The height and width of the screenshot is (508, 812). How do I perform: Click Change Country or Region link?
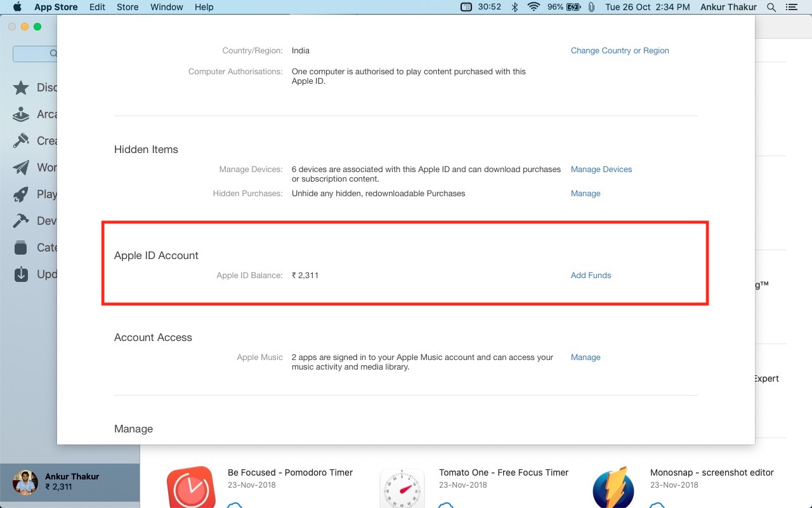tap(620, 51)
